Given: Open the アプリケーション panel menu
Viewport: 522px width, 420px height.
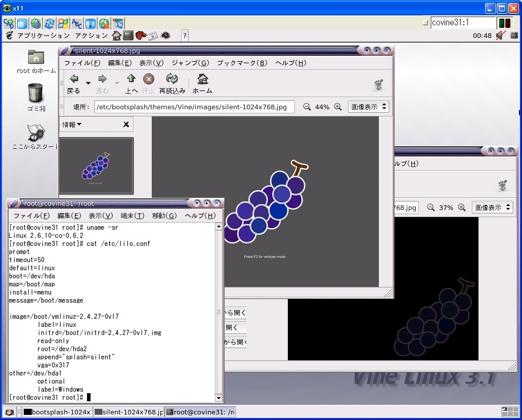Looking at the screenshot, I should 43,35.
